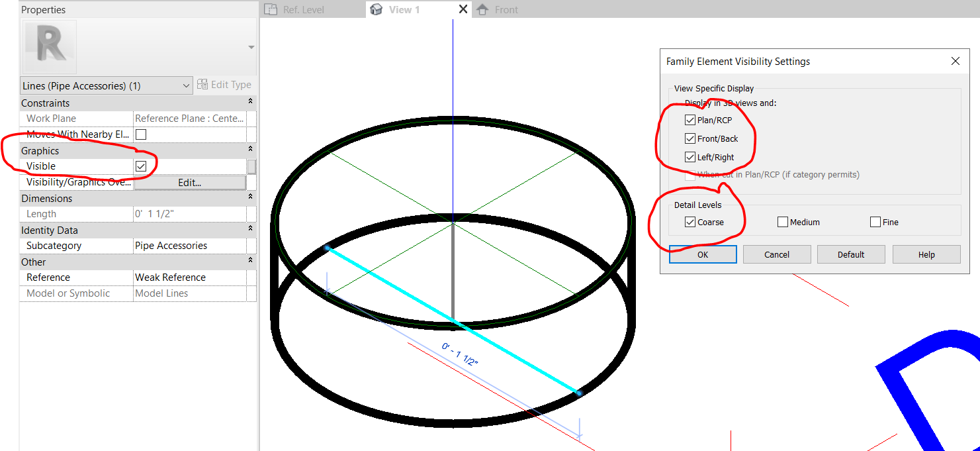Switch to the Front view tab
Image resolution: width=980 pixels, height=451 pixels.
click(498, 9)
